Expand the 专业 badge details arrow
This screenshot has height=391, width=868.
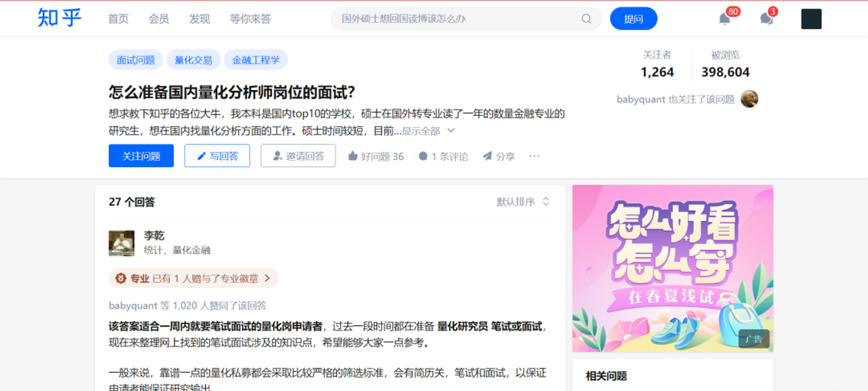pos(267,278)
